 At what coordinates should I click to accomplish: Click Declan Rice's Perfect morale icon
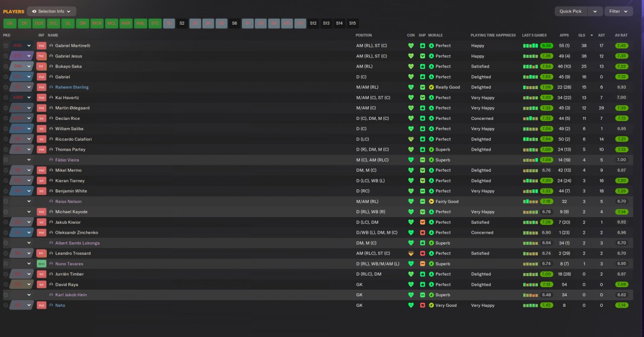[431, 118]
